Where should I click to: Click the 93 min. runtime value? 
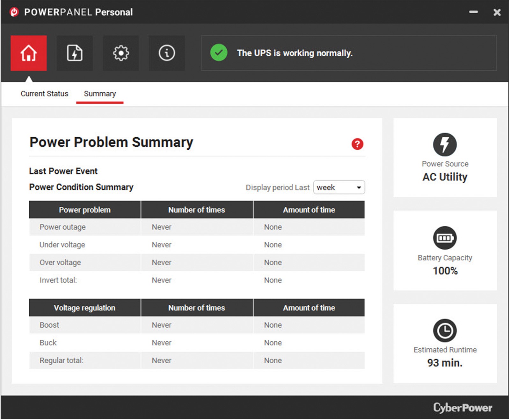(445, 363)
